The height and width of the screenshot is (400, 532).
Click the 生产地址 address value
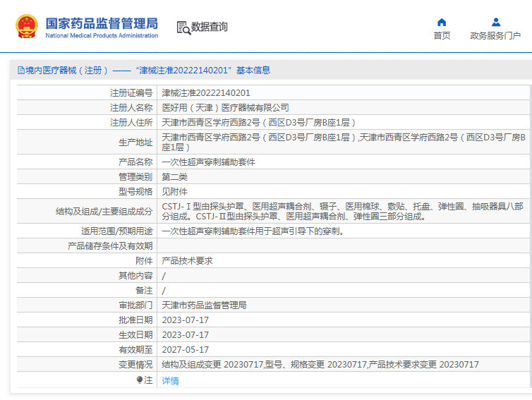(344, 143)
